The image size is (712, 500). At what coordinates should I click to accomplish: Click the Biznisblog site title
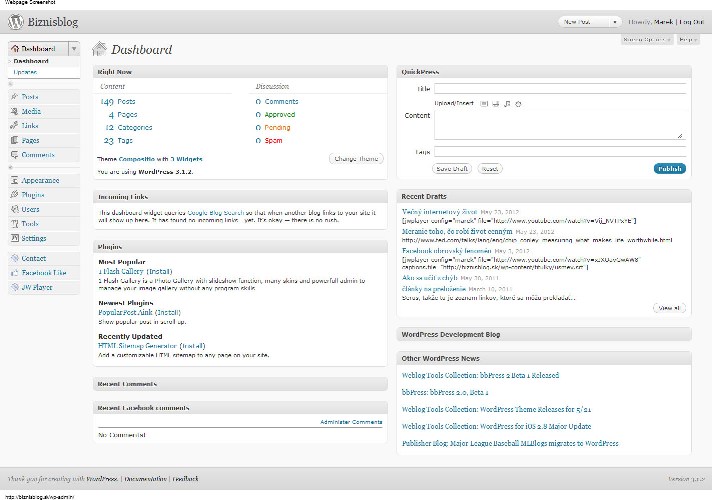(x=53, y=22)
